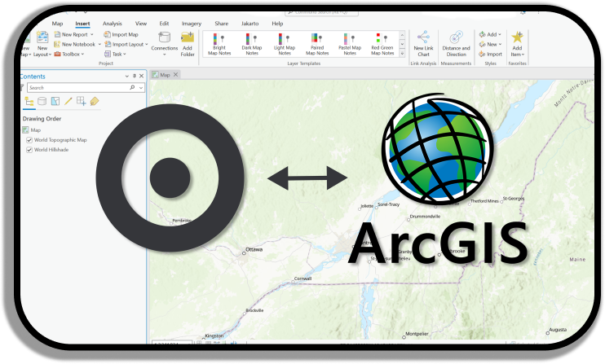Expand the Task dropdown arrow
The image size is (605, 364).
[x=125, y=55]
